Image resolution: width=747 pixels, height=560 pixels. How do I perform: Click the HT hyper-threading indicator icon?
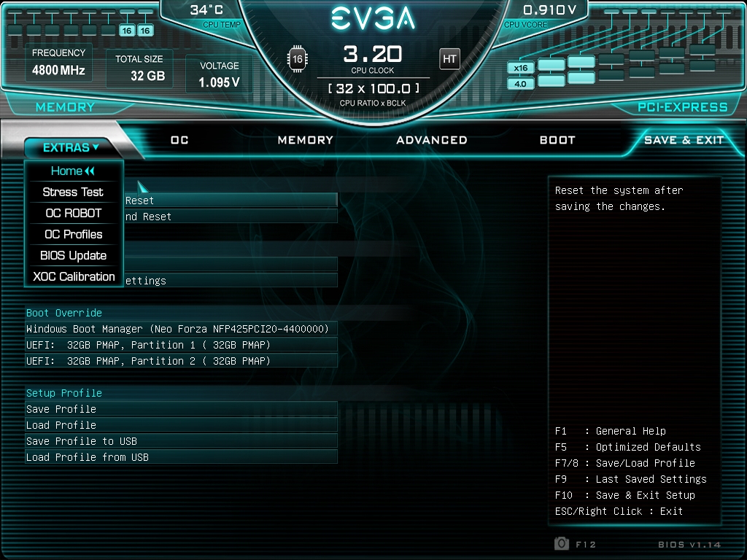tap(449, 59)
